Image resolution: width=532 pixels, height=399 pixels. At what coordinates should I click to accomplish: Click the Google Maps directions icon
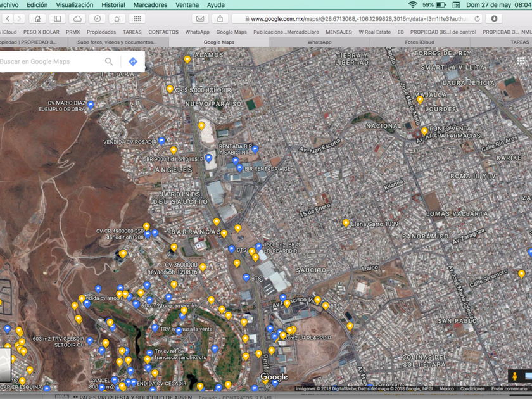pos(132,61)
